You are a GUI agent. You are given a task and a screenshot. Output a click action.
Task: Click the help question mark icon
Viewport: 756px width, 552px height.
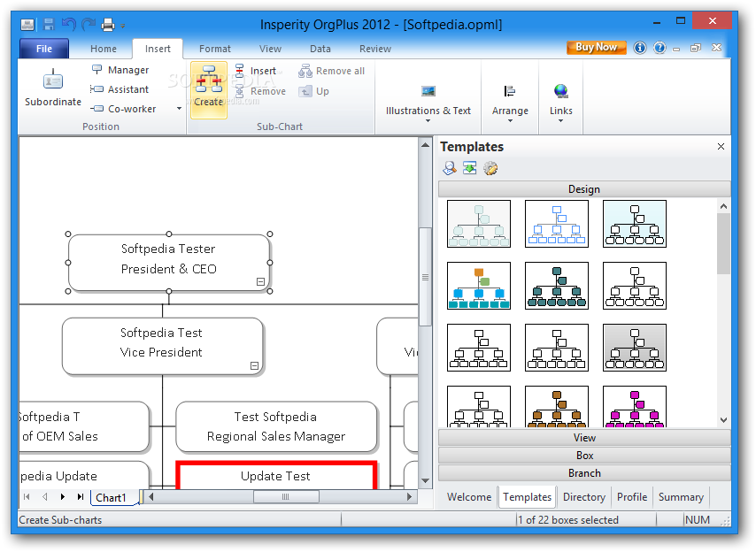click(660, 48)
